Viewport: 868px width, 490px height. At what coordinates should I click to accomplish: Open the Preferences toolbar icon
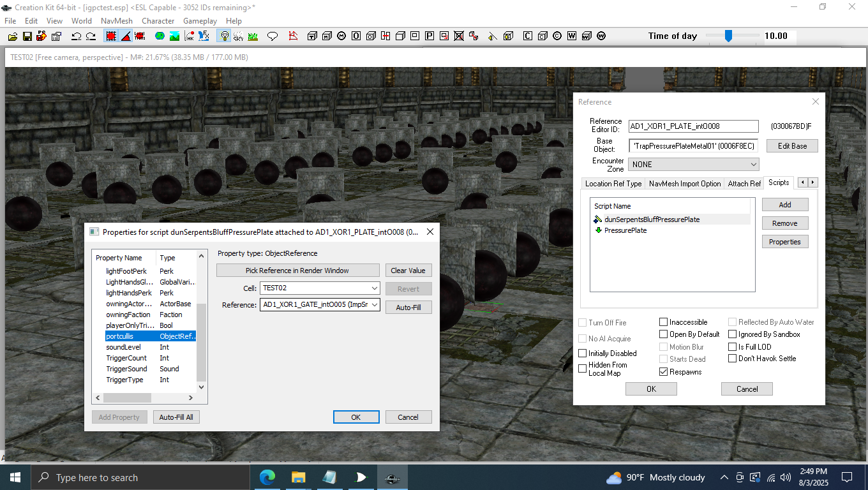(x=56, y=36)
